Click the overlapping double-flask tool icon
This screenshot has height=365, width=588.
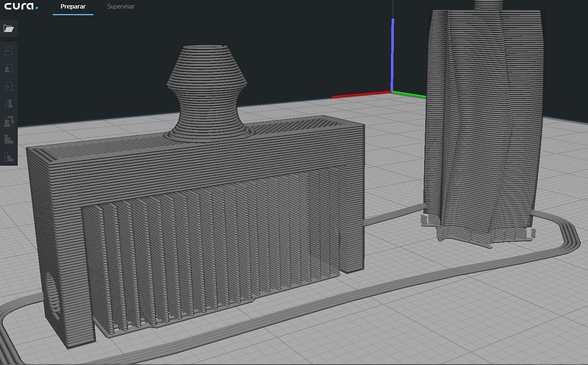9,121
